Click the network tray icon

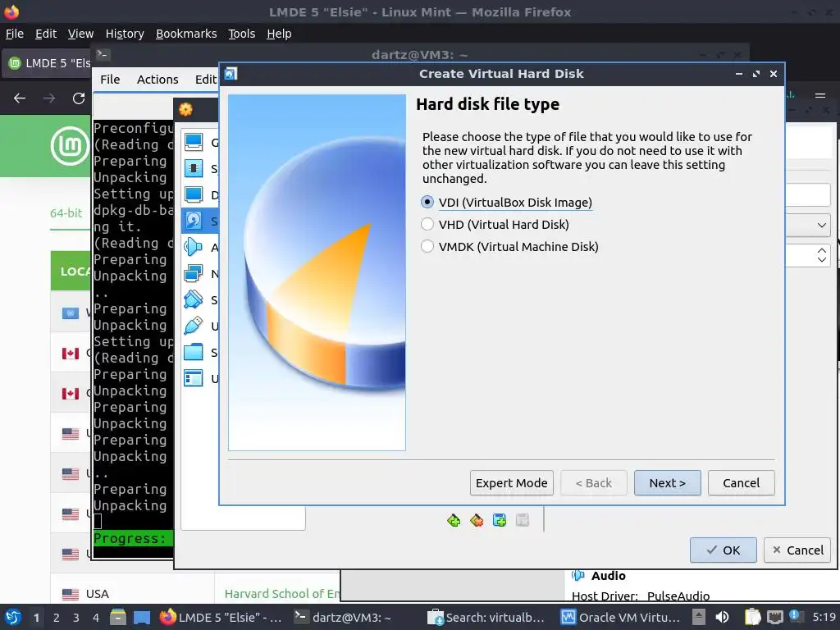point(774,617)
